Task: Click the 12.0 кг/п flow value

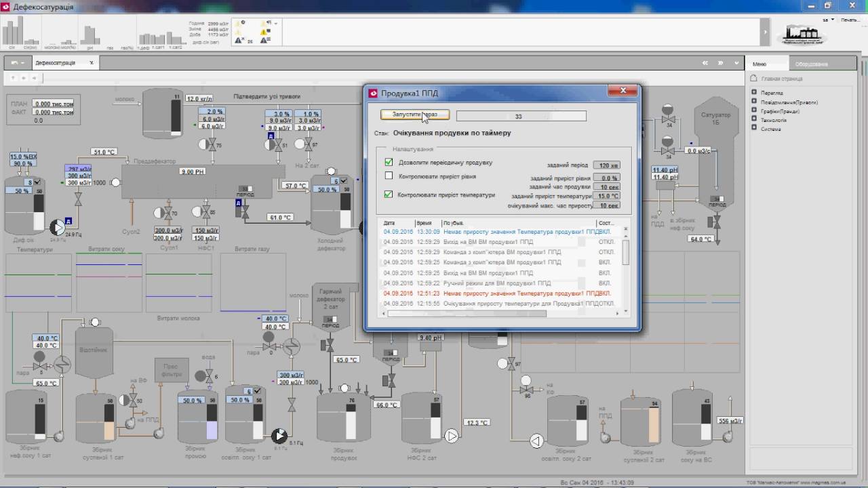Action: point(199,98)
